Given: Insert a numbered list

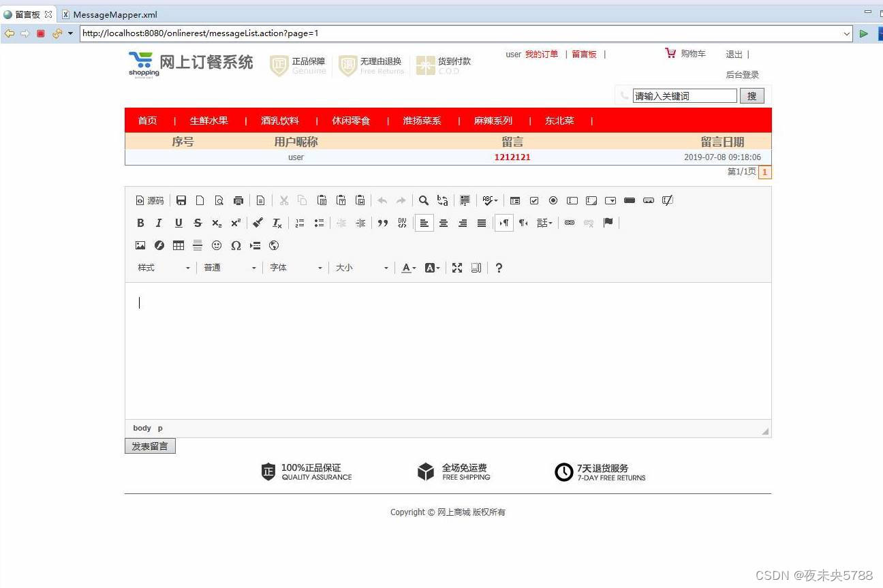Looking at the screenshot, I should [x=300, y=223].
